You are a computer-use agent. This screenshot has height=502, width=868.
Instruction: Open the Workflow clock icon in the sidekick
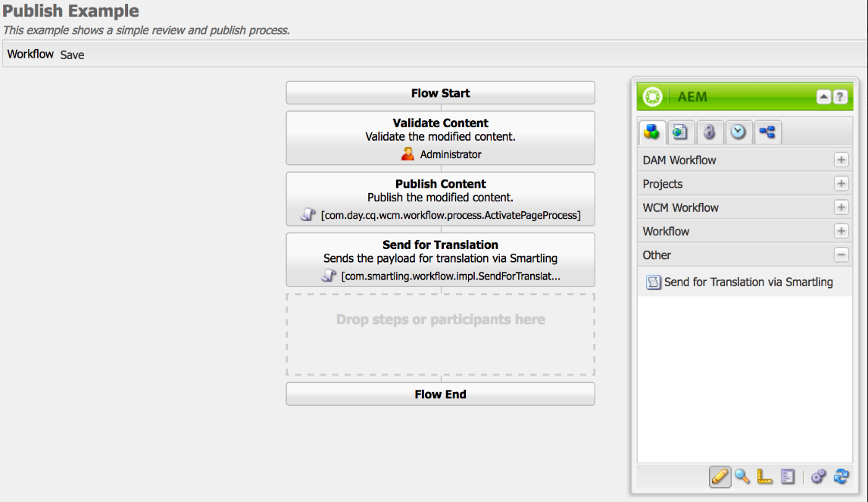pyautogui.click(x=738, y=132)
